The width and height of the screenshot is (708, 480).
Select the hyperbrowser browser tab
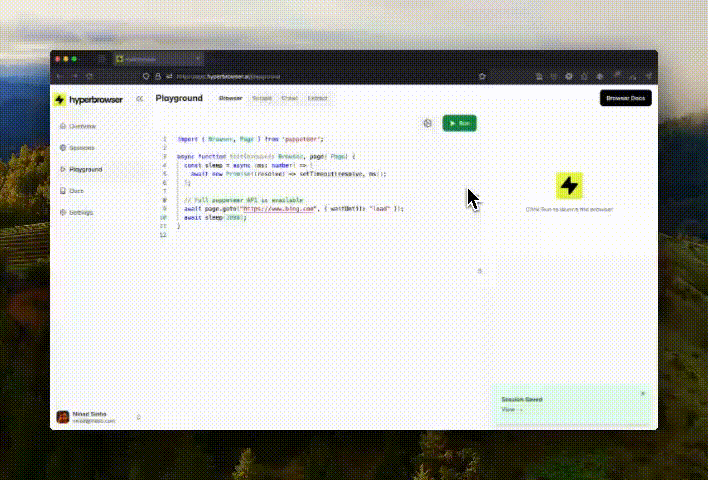158,59
